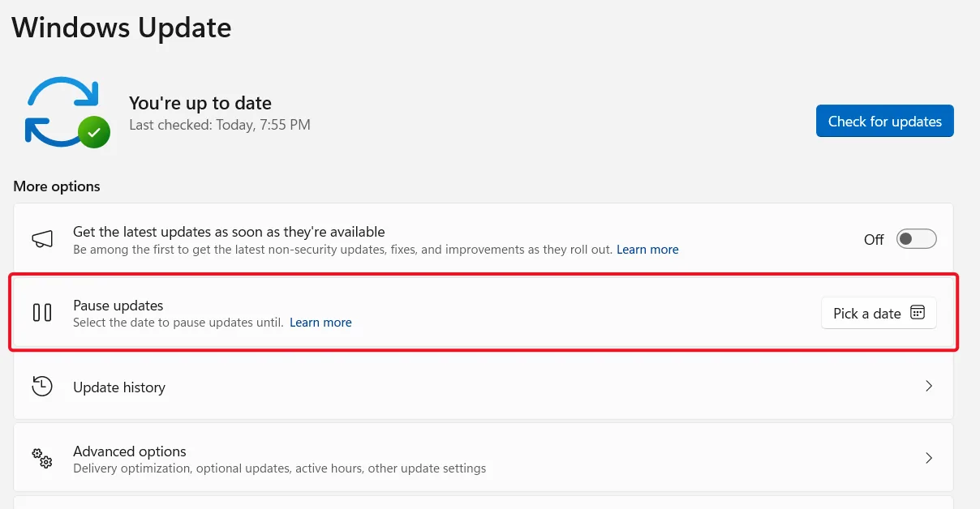
Task: Click the Advanced options label
Action: click(130, 451)
